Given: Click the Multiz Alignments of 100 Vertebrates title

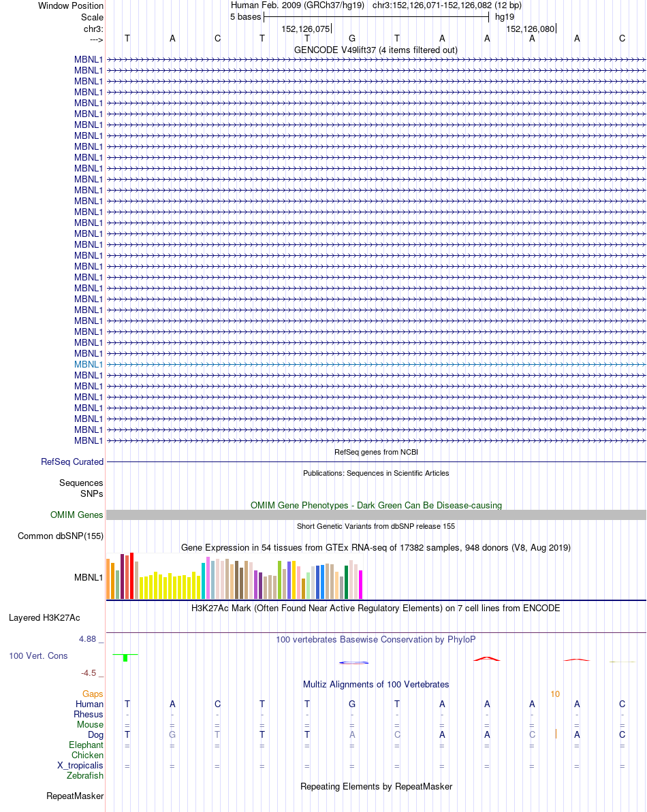Looking at the screenshot, I should 375,685.
